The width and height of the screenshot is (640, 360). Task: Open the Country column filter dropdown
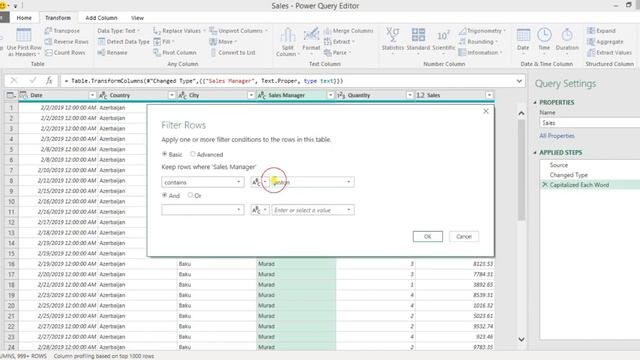coord(171,95)
